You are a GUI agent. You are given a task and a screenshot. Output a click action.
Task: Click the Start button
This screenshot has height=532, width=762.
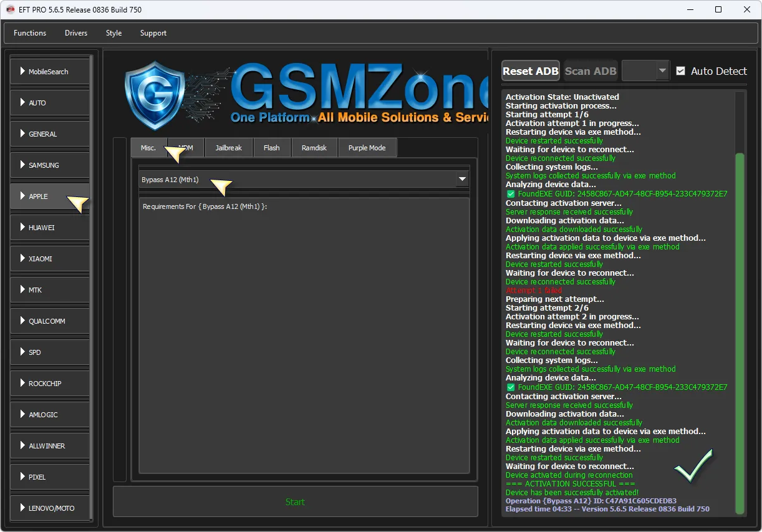tap(296, 502)
